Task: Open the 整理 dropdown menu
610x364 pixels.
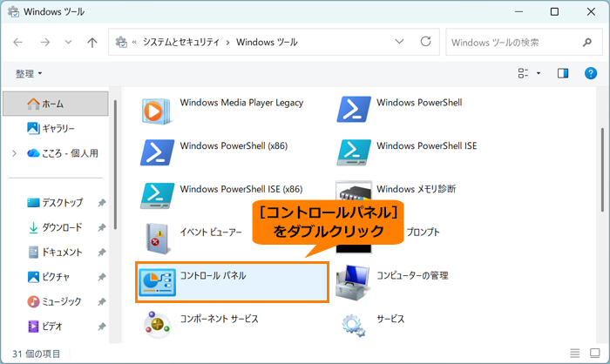Action: click(x=29, y=73)
